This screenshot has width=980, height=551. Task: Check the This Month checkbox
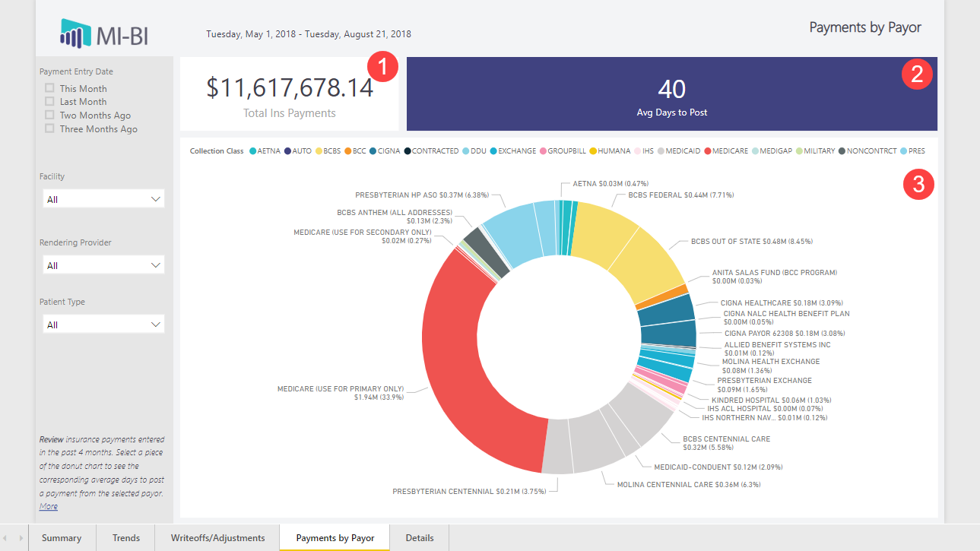(x=49, y=88)
